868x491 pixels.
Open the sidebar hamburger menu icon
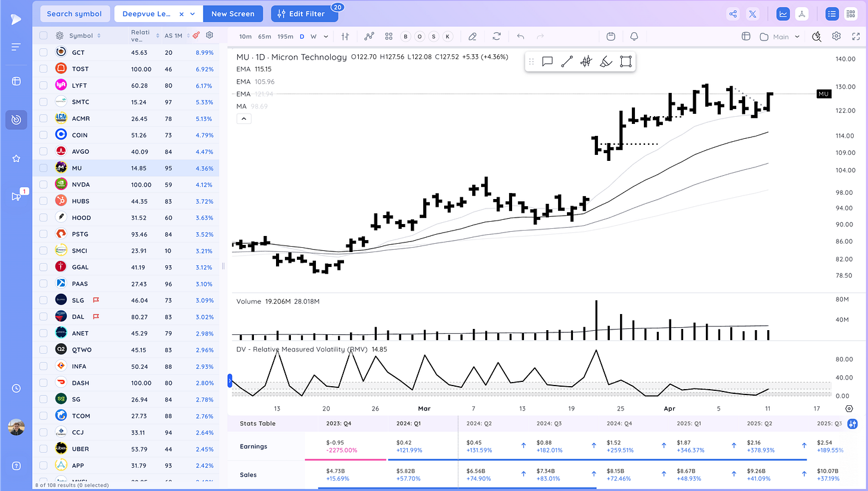pyautogui.click(x=16, y=46)
